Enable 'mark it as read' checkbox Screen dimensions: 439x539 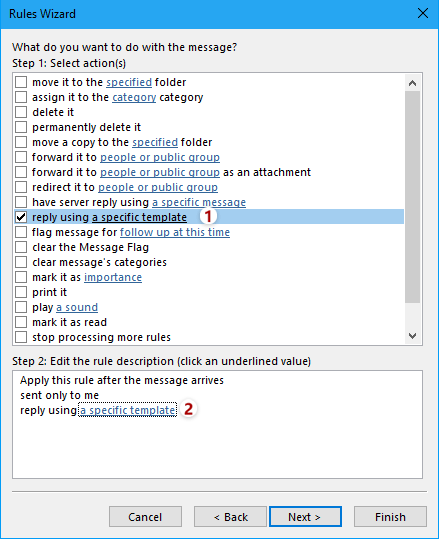click(x=21, y=322)
